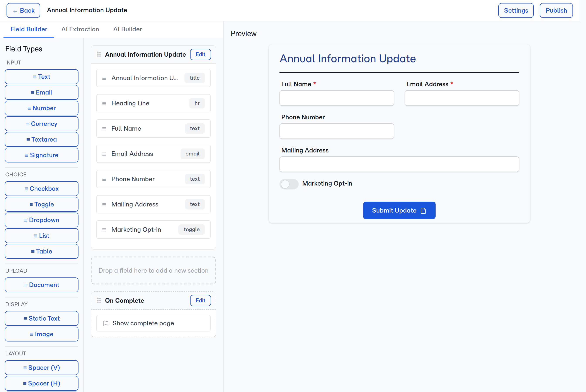Image resolution: width=586 pixels, height=392 pixels.
Task: Select the Phone Number field row
Action: click(153, 179)
